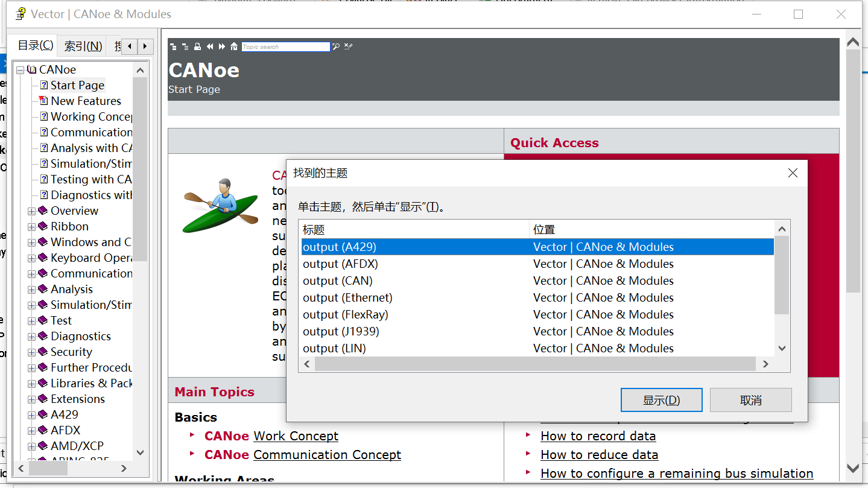Click the help window title bar app icon
The width and height of the screenshot is (868, 488).
click(20, 14)
